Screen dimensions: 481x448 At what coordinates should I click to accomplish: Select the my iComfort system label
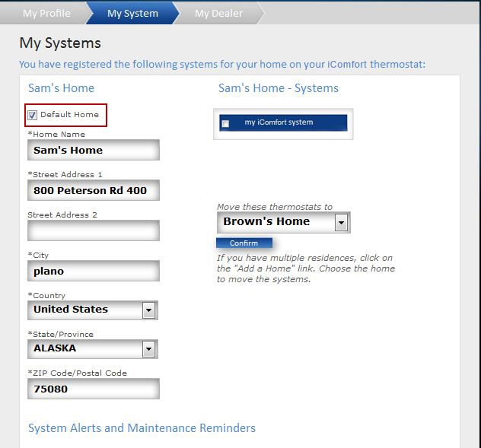click(279, 122)
